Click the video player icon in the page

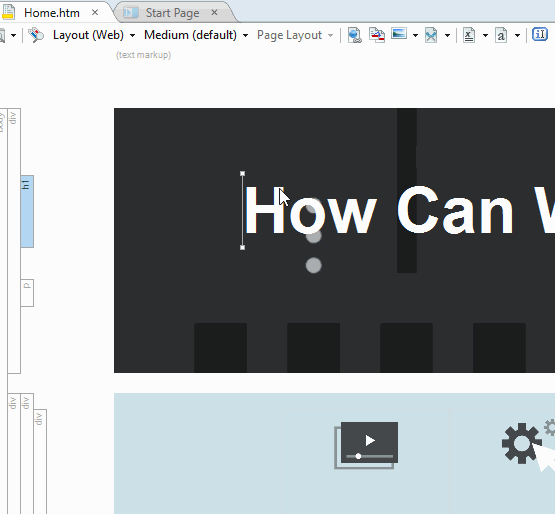pyautogui.click(x=366, y=445)
